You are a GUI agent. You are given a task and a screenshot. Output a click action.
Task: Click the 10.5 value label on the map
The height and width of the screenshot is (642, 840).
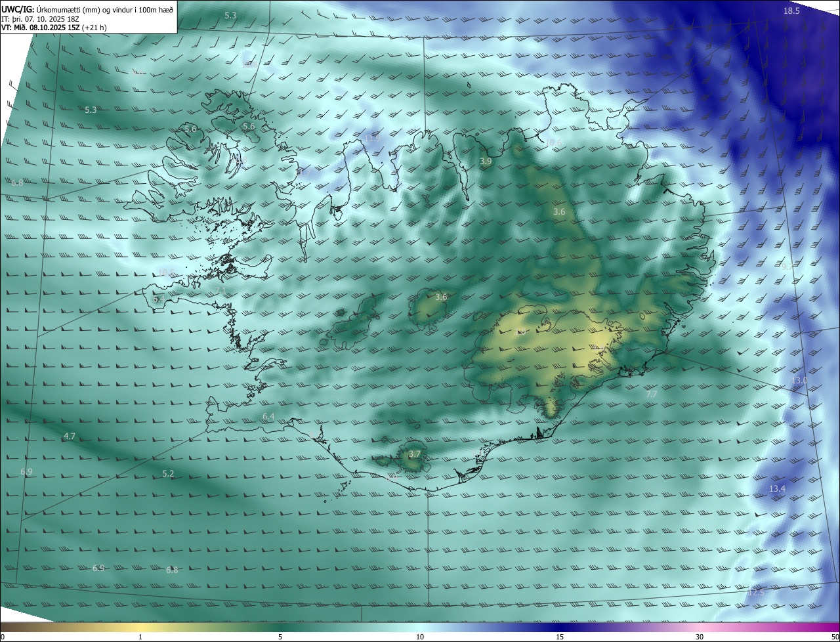[x=167, y=273]
